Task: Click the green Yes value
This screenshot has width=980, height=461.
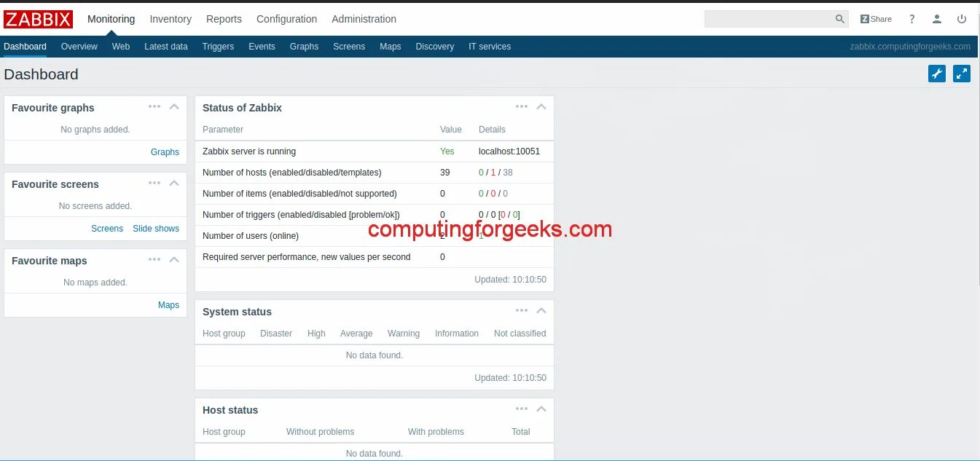Action: [x=447, y=151]
